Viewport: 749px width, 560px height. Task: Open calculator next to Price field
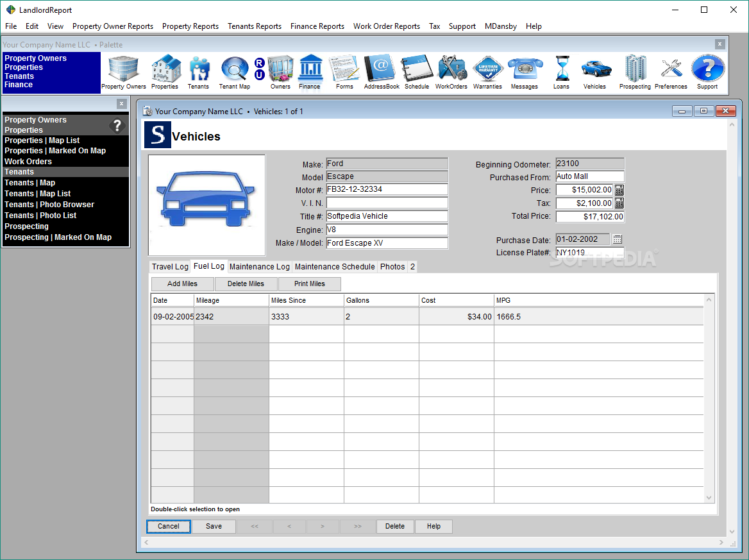point(619,190)
